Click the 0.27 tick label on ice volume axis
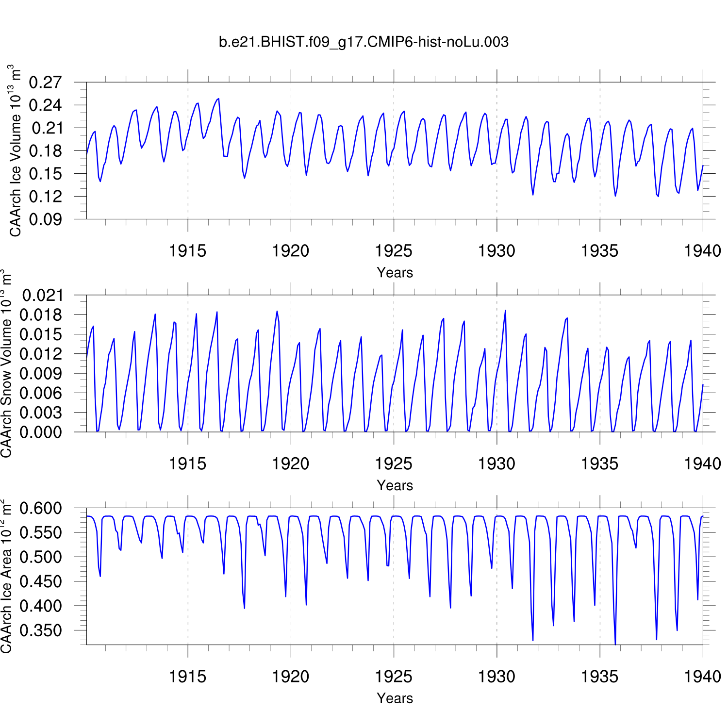This screenshot has height=728, width=728. [x=45, y=83]
